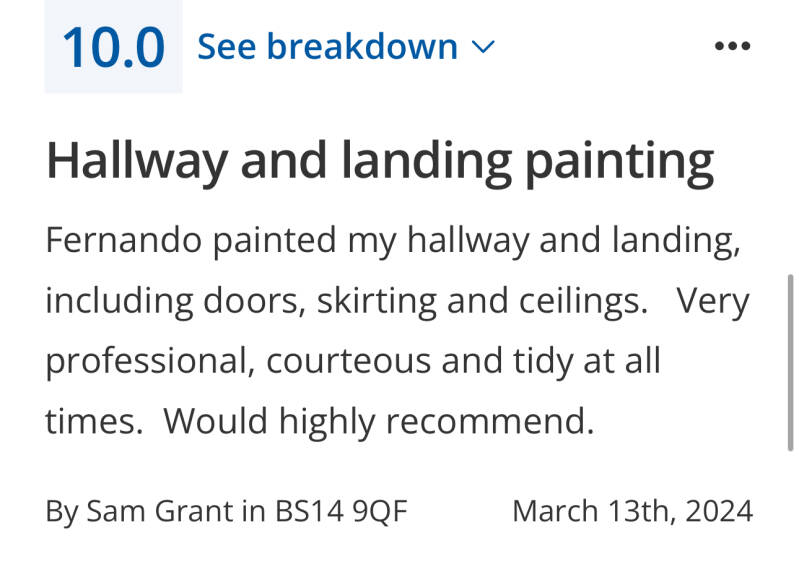
Task: Click the postcode "BS14 9QF"
Action: point(341,511)
